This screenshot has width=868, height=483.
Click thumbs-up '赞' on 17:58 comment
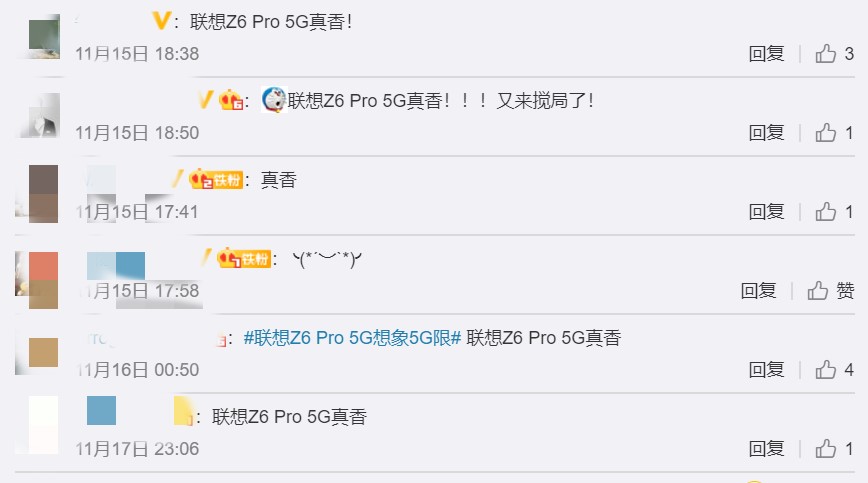tap(830, 290)
